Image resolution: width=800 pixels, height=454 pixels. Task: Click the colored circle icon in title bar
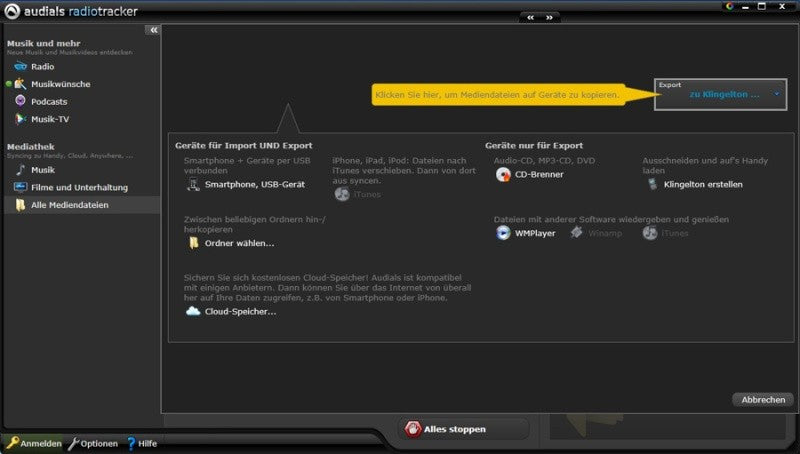click(730, 7)
